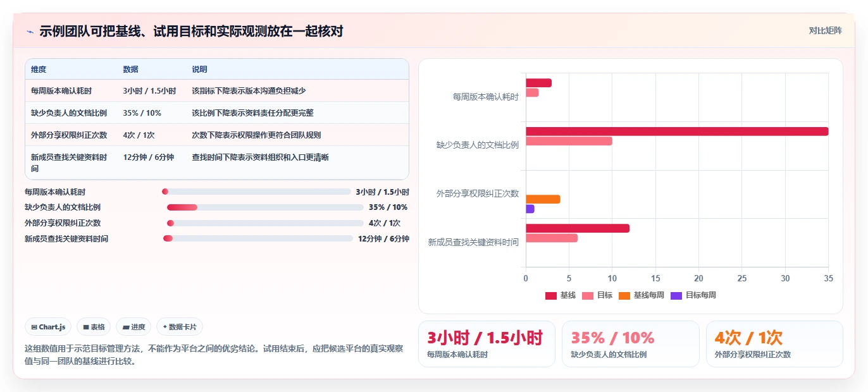Click the chart y-axis label 新成员查找关键资料时间

(x=473, y=242)
